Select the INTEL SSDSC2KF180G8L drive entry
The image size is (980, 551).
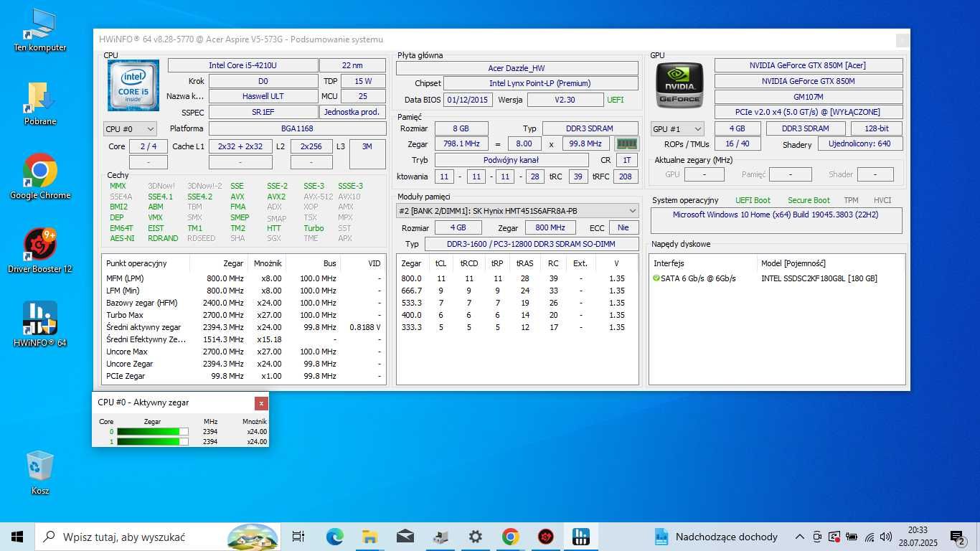click(x=819, y=278)
